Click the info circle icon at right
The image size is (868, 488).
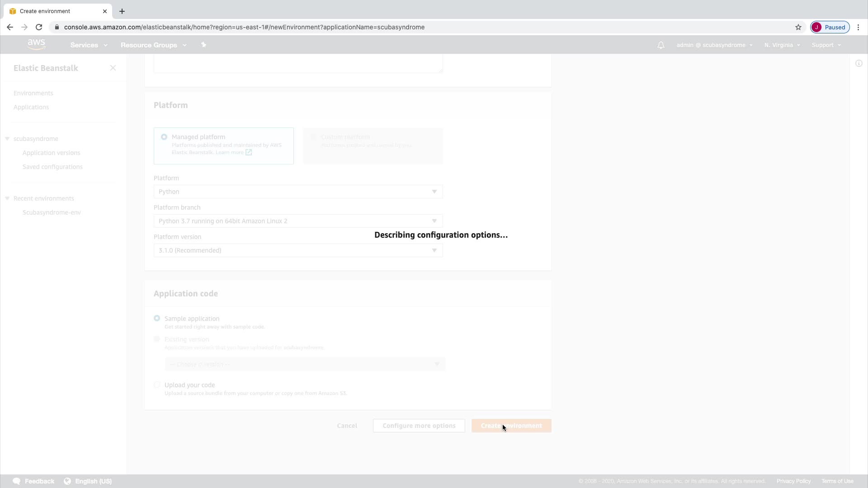point(859,63)
